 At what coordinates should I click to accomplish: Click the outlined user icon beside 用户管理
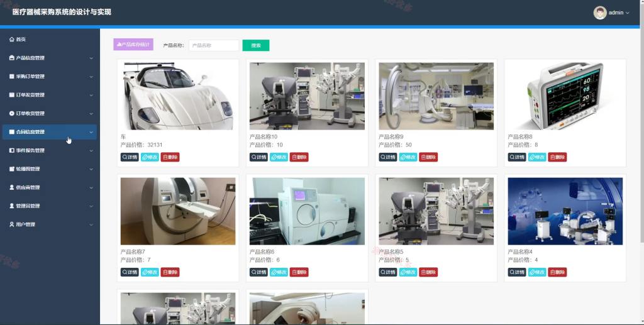[11, 224]
